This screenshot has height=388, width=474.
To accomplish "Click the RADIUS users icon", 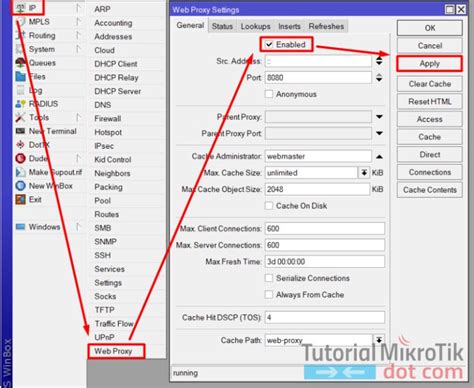I will click(x=20, y=104).
